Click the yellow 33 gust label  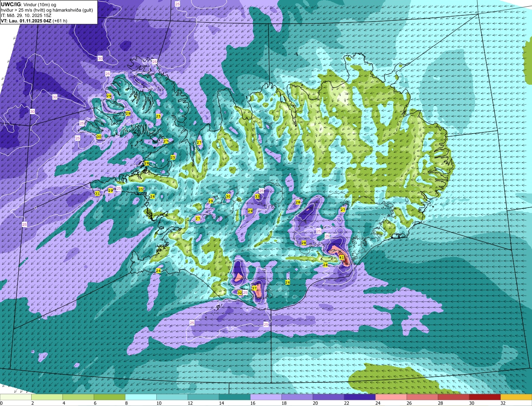pos(257,196)
